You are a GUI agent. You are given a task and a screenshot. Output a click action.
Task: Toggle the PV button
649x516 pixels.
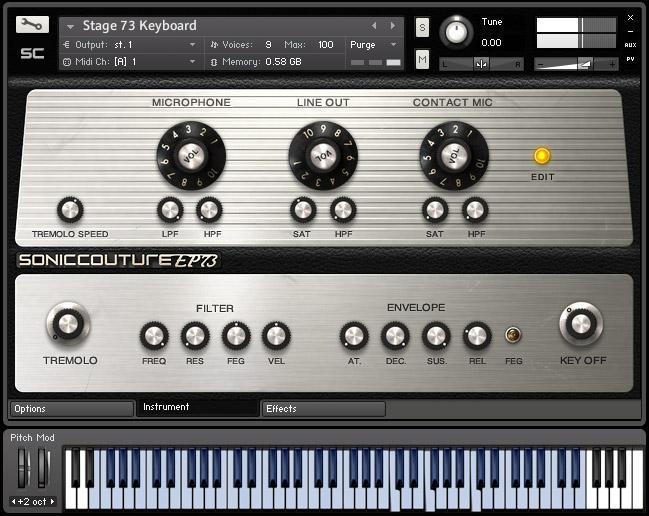tap(630, 59)
